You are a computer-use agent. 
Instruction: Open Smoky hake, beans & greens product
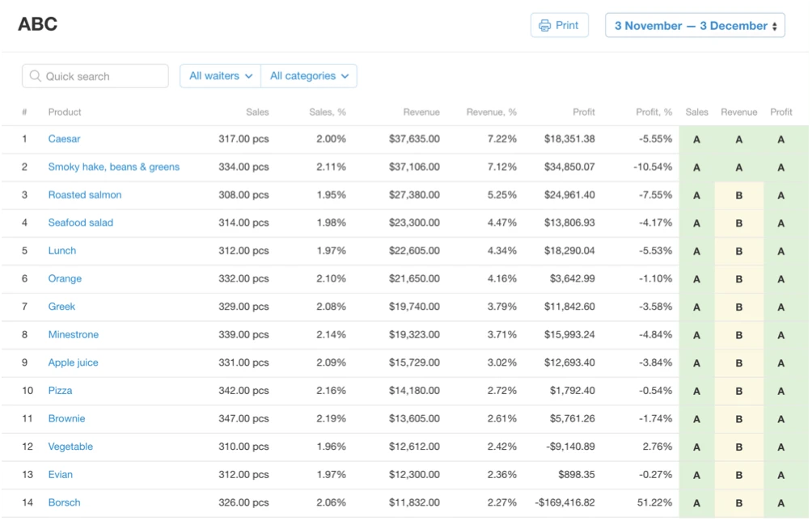click(114, 167)
